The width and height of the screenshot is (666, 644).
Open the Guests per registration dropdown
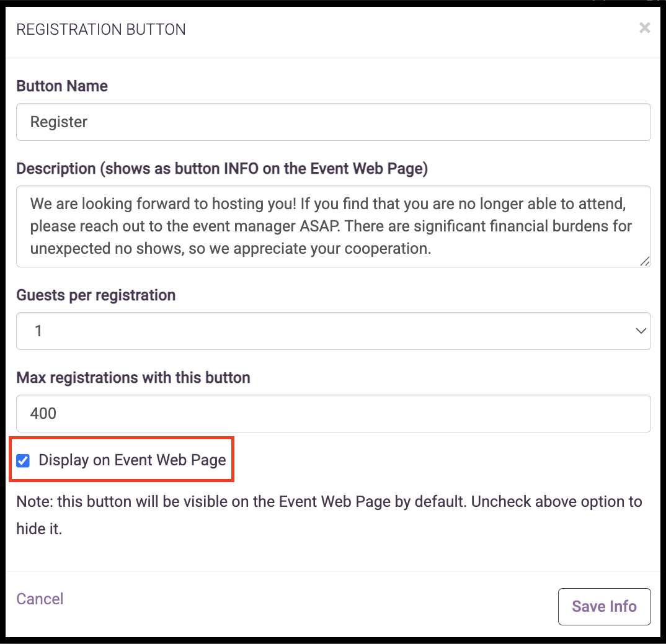[333, 331]
